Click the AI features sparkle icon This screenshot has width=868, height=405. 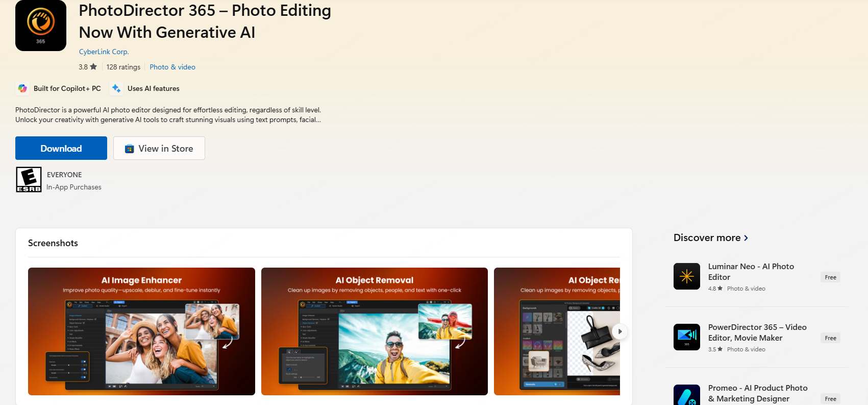116,88
